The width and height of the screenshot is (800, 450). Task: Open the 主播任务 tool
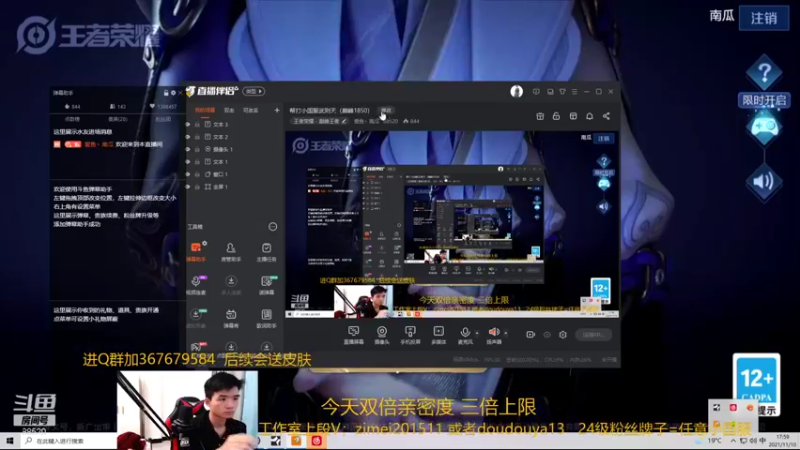[266, 252]
